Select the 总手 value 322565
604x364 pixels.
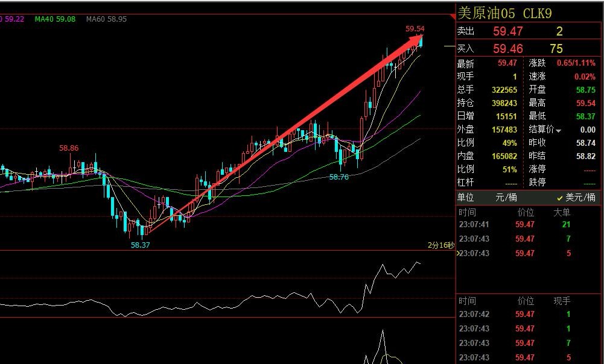pyautogui.click(x=504, y=90)
